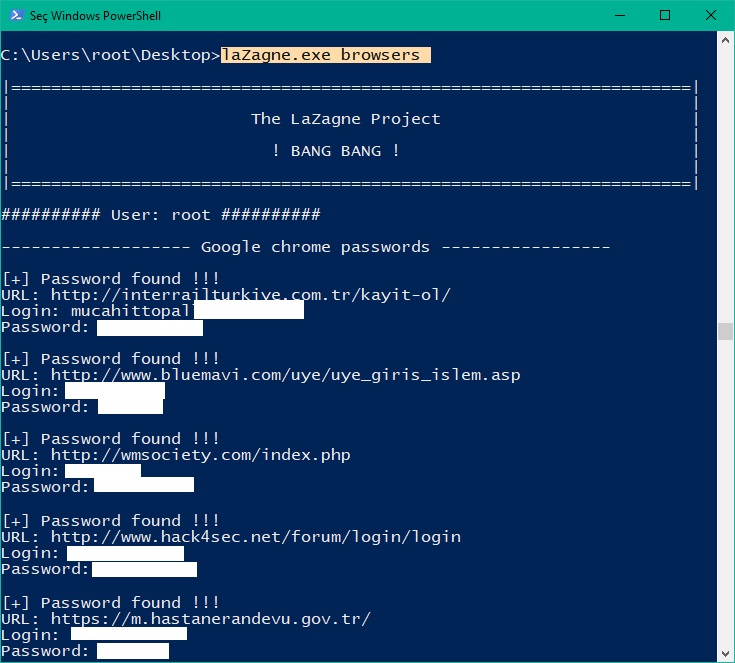735x663 pixels.
Task: Click the www.bluemavi.com URL line
Action: (x=261, y=375)
